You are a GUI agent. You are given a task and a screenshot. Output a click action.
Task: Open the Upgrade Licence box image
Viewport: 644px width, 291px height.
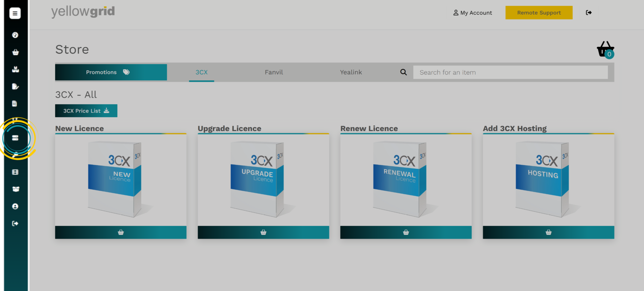tap(263, 180)
